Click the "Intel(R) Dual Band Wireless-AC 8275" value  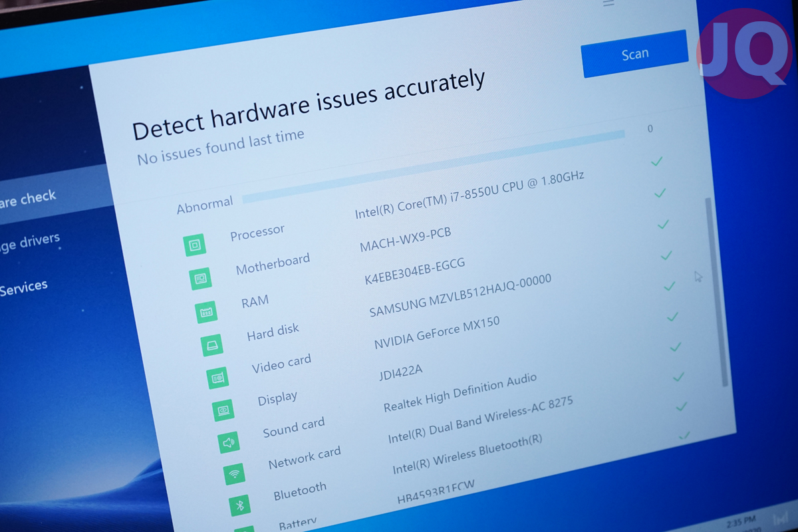coord(481,420)
